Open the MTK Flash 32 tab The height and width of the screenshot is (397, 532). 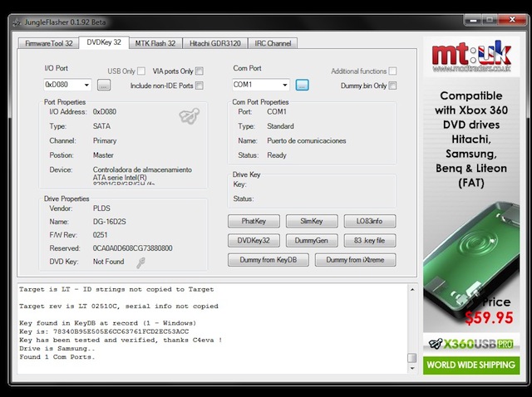click(x=155, y=43)
